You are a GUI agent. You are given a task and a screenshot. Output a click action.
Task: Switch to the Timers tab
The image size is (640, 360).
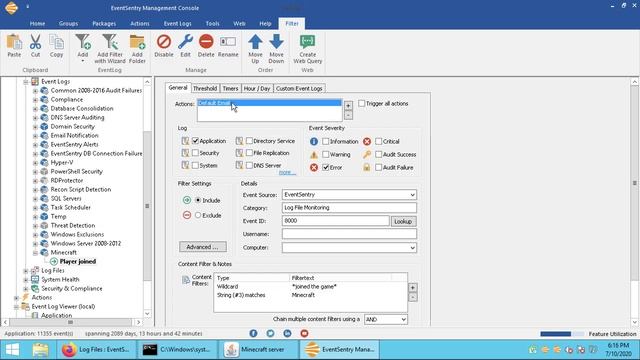(x=230, y=89)
